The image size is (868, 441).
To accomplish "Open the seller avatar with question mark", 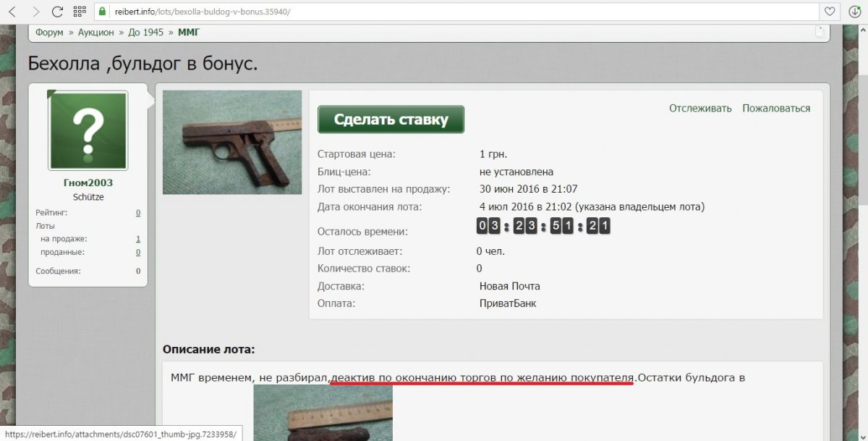I will pyautogui.click(x=88, y=130).
